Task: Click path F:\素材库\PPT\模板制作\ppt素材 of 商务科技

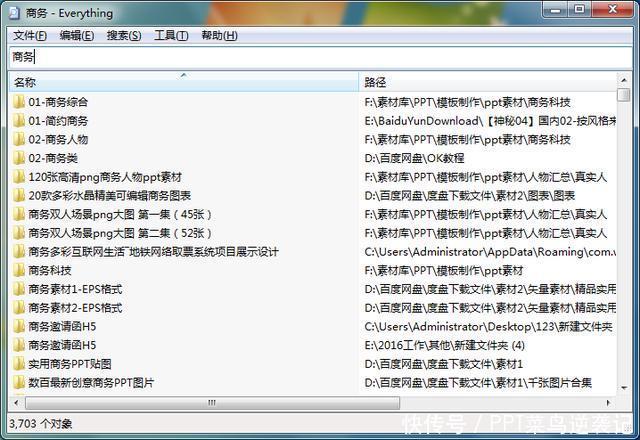Action: click(444, 271)
